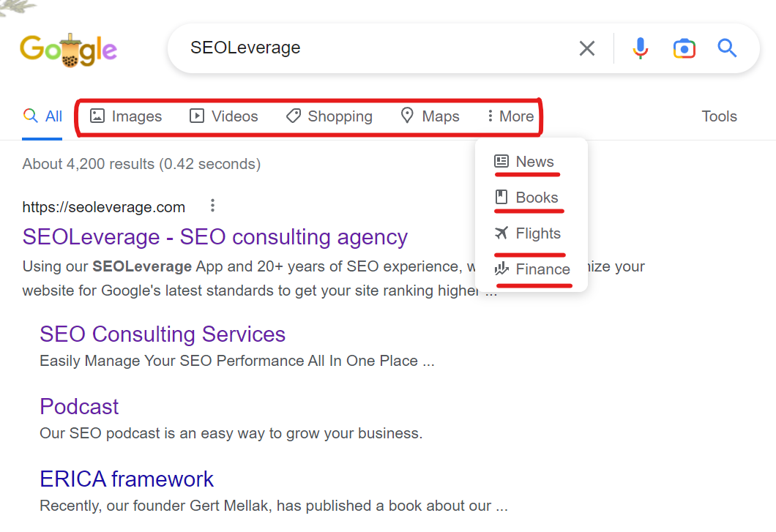This screenshot has width=776, height=532.
Task: Switch to the Videos tab
Action: (x=224, y=116)
